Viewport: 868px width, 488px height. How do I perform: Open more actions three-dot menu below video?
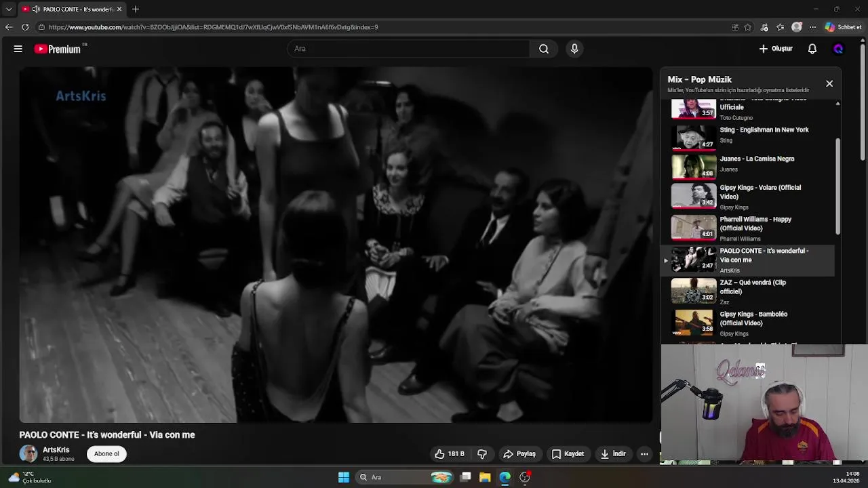pos(645,454)
